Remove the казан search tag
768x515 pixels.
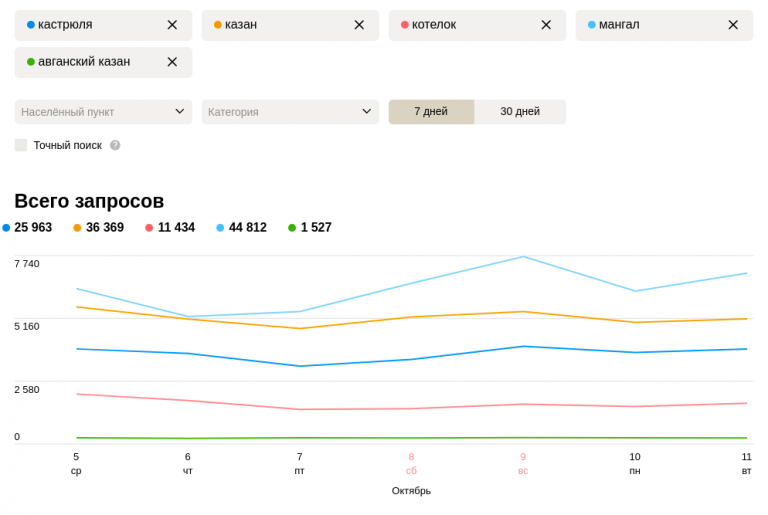tap(359, 25)
